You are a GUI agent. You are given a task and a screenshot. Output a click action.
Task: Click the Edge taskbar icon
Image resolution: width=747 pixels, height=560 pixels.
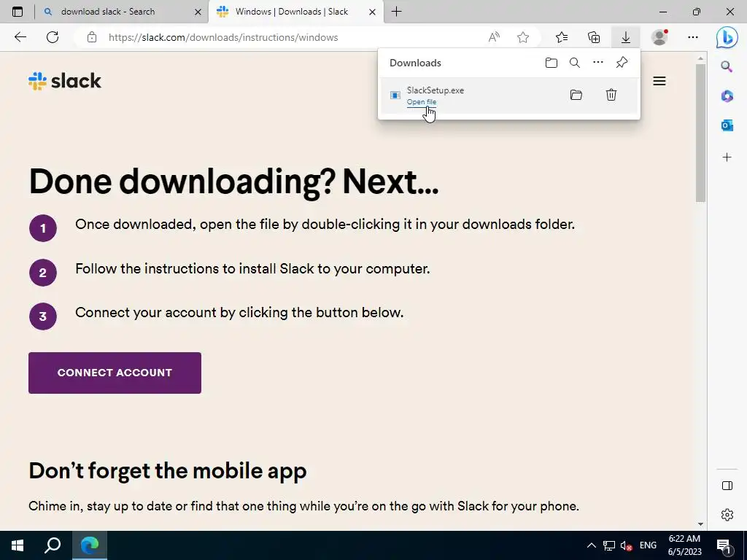point(90,545)
